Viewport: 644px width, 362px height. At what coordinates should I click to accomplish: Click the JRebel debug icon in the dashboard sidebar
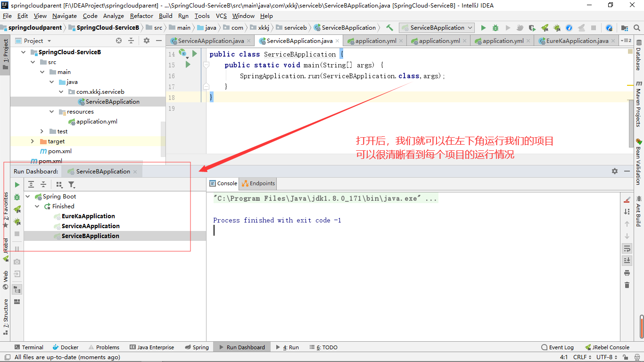[x=17, y=222]
